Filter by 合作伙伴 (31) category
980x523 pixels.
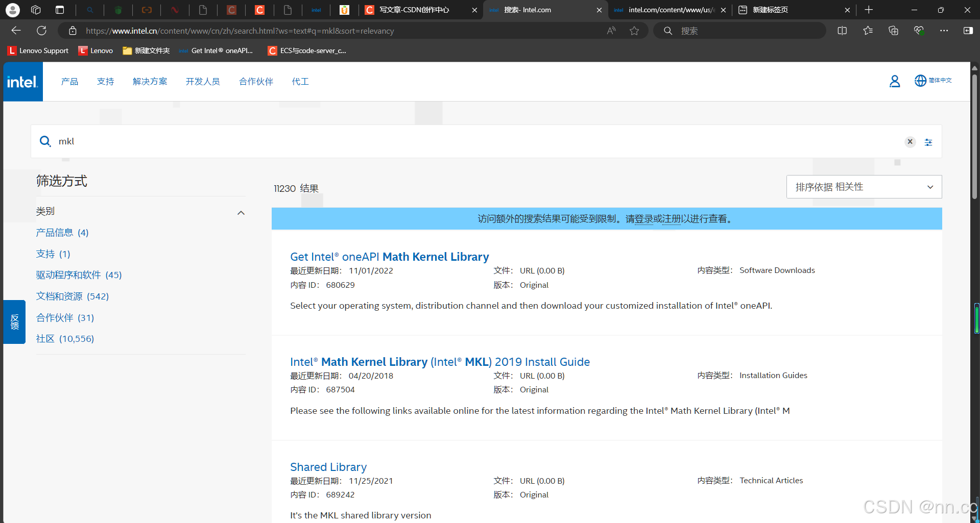[x=65, y=318]
